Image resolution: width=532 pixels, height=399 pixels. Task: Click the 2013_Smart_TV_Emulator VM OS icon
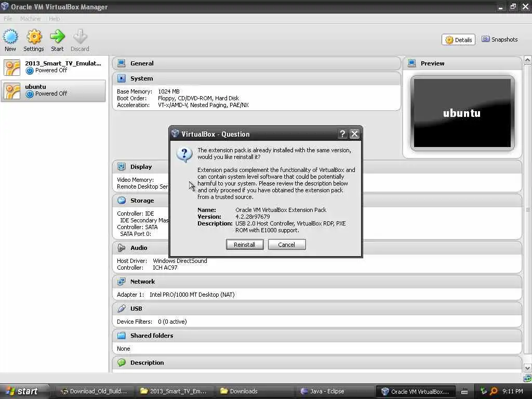point(12,67)
